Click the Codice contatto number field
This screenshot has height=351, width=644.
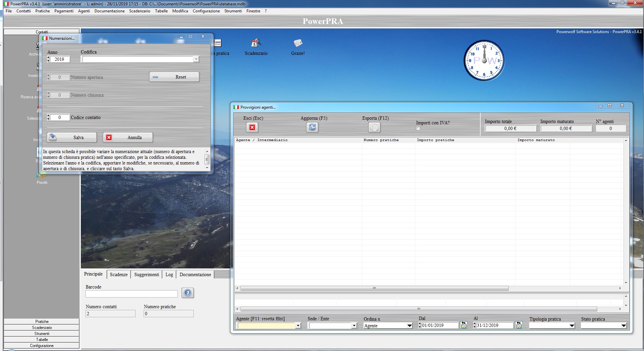coord(60,117)
